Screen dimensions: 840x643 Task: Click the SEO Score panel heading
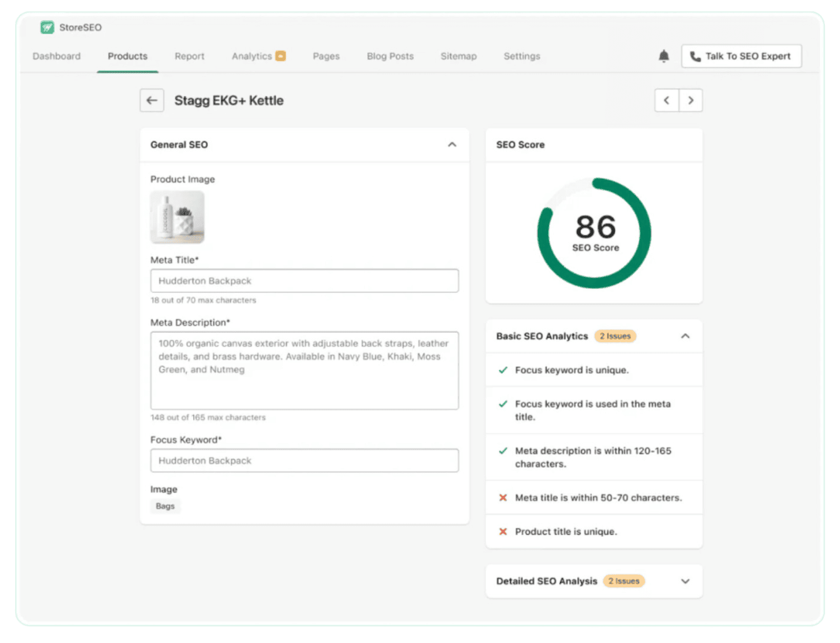tap(520, 144)
